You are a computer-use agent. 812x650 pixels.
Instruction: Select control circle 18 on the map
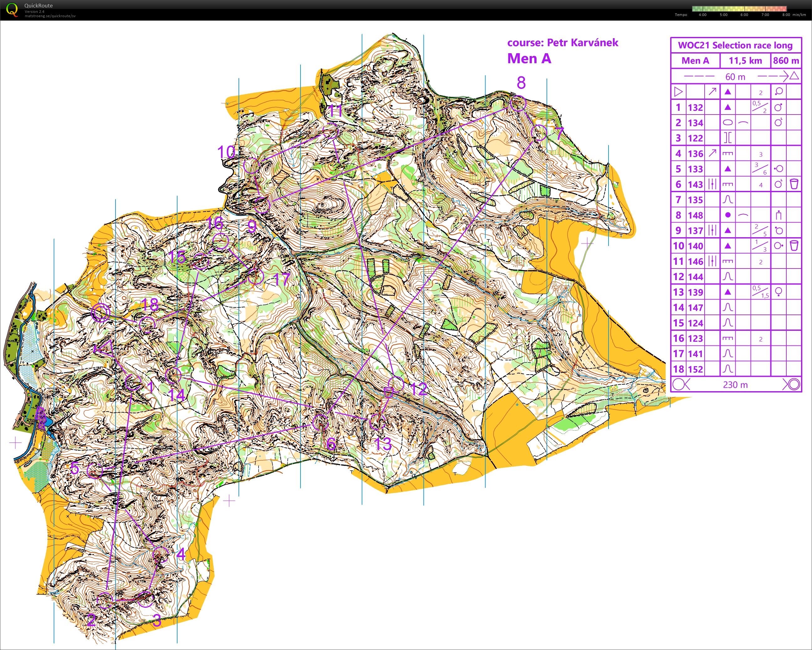point(147,325)
